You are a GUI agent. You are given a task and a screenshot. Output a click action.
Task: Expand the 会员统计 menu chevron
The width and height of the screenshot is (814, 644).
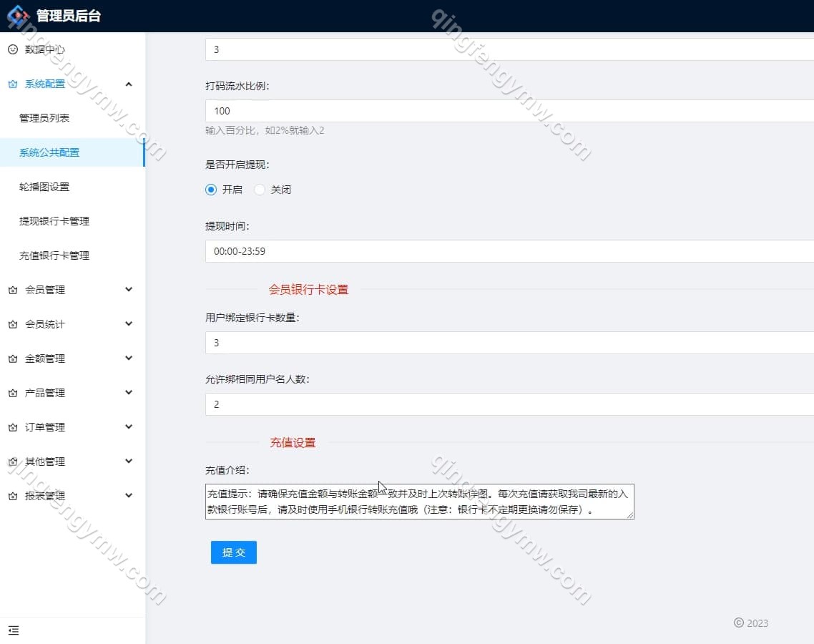click(129, 324)
